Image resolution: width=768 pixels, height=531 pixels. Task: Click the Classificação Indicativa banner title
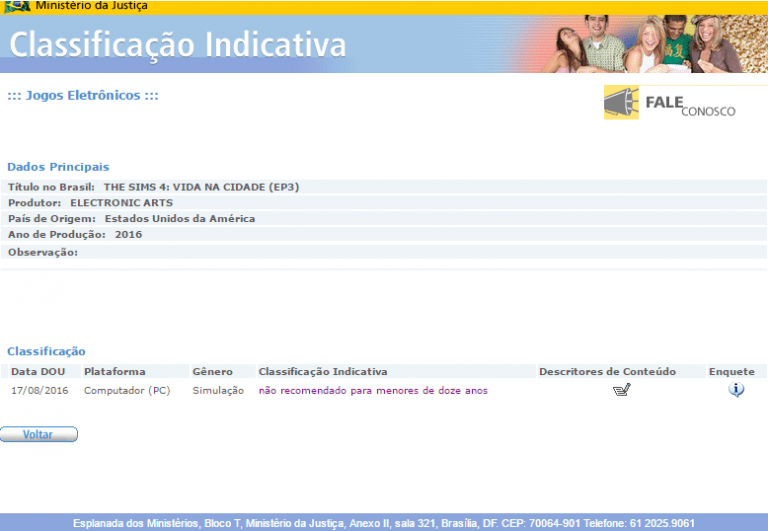tap(178, 45)
